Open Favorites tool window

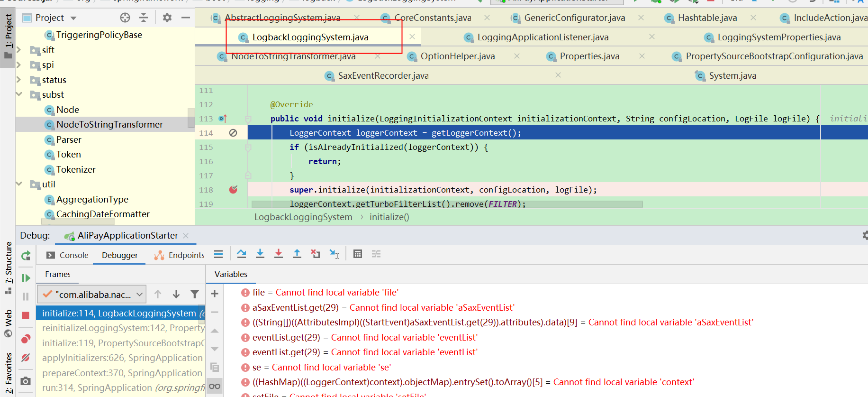tap(8, 374)
